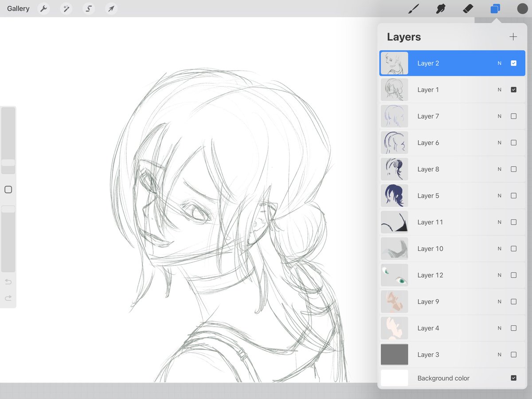The height and width of the screenshot is (399, 532).
Task: Activate the Transform arrow tool
Action: [111, 8]
